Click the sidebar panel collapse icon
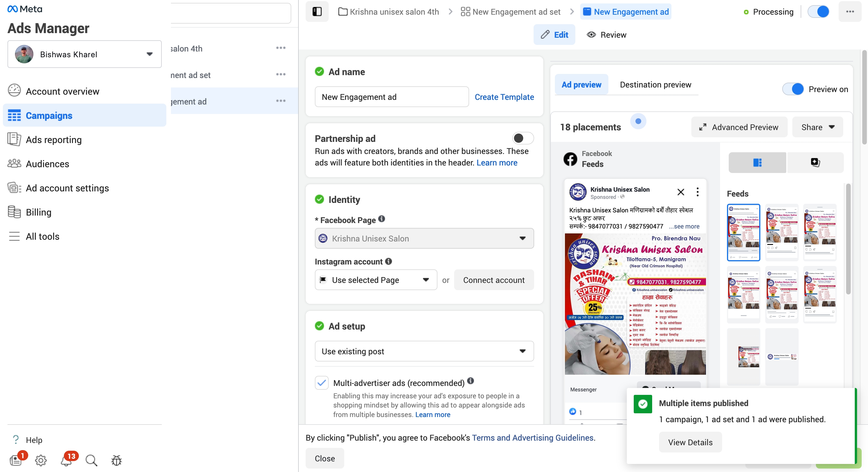Viewport: 868px width, 472px height. tap(317, 12)
